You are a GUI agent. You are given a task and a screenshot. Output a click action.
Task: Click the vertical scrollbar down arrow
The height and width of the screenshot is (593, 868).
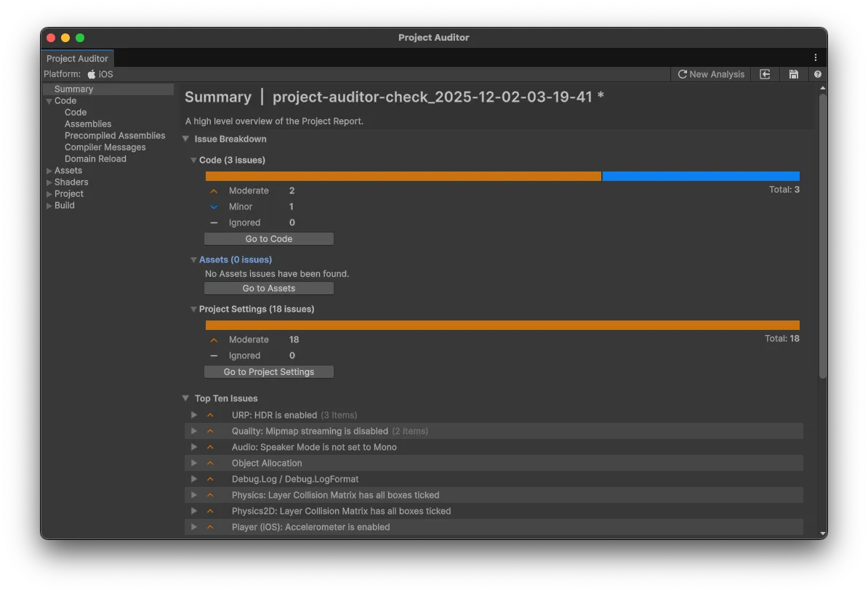click(x=822, y=533)
